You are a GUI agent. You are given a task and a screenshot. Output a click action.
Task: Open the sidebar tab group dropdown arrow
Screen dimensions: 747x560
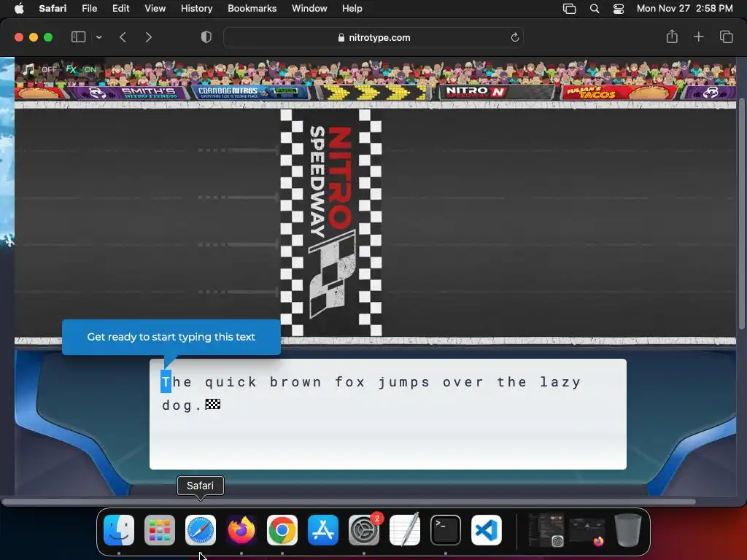tap(98, 37)
